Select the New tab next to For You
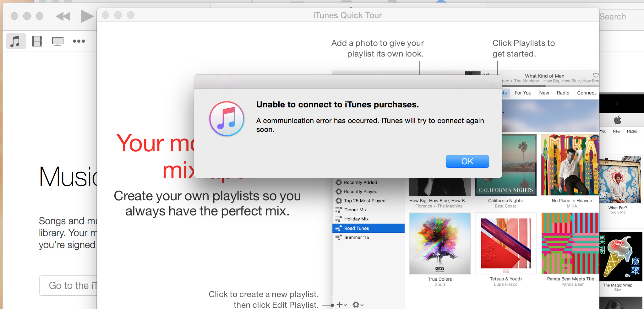The image size is (644, 309). (x=544, y=93)
